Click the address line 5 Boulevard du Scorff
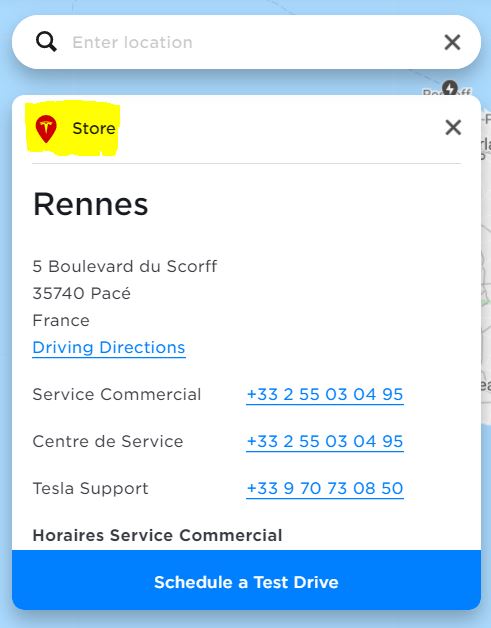The width and height of the screenshot is (491, 628). (x=125, y=266)
